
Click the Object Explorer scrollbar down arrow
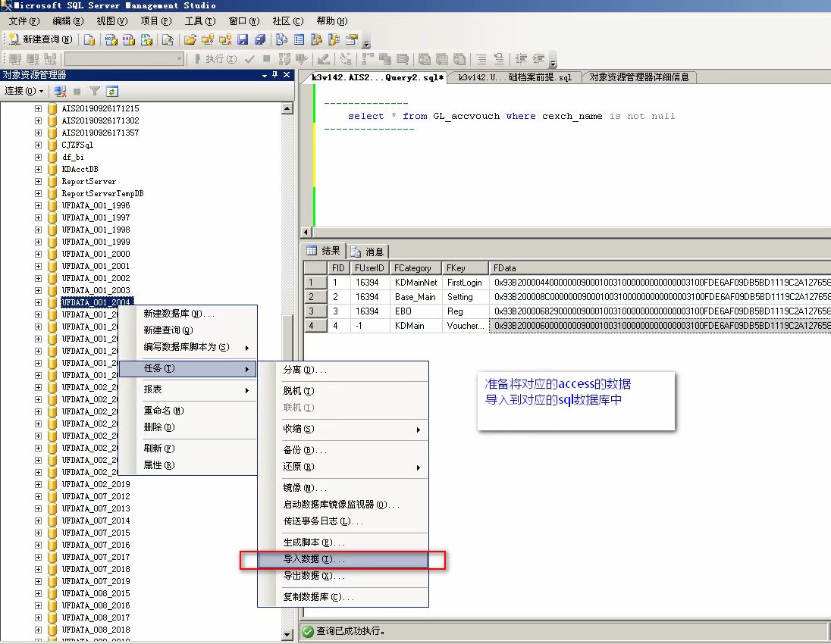point(287,634)
